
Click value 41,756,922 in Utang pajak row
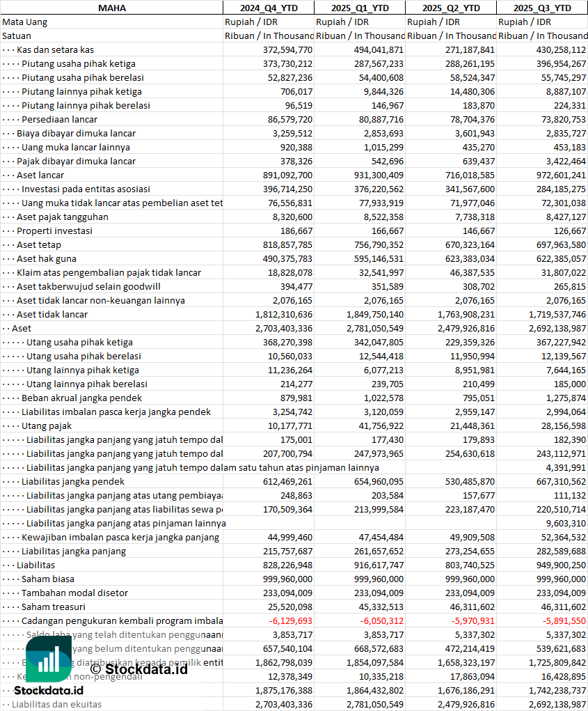coord(381,426)
